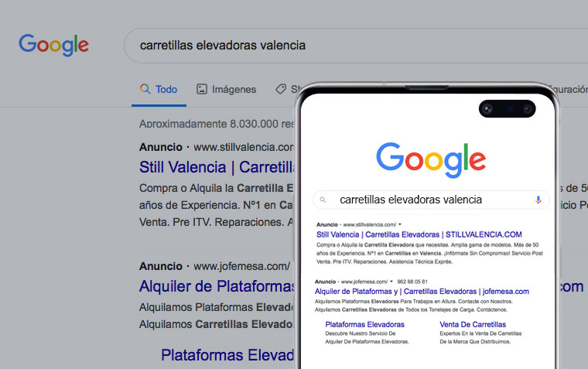Open the Todo results tab
The width and height of the screenshot is (588, 369).
tap(159, 89)
